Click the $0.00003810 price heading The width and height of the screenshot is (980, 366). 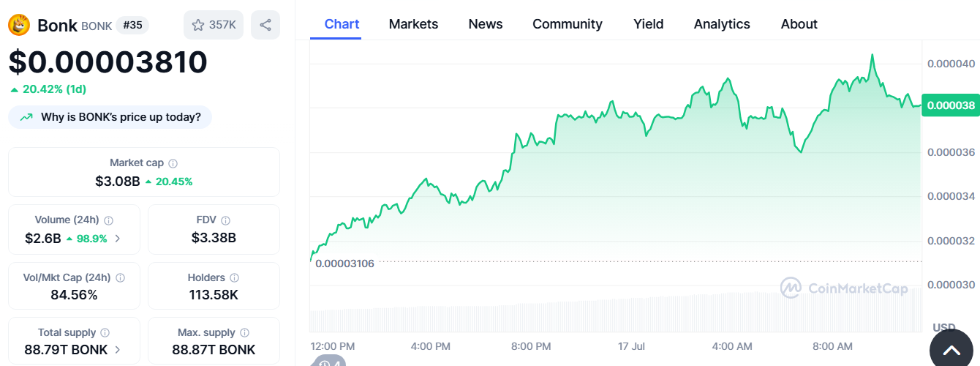pos(108,62)
